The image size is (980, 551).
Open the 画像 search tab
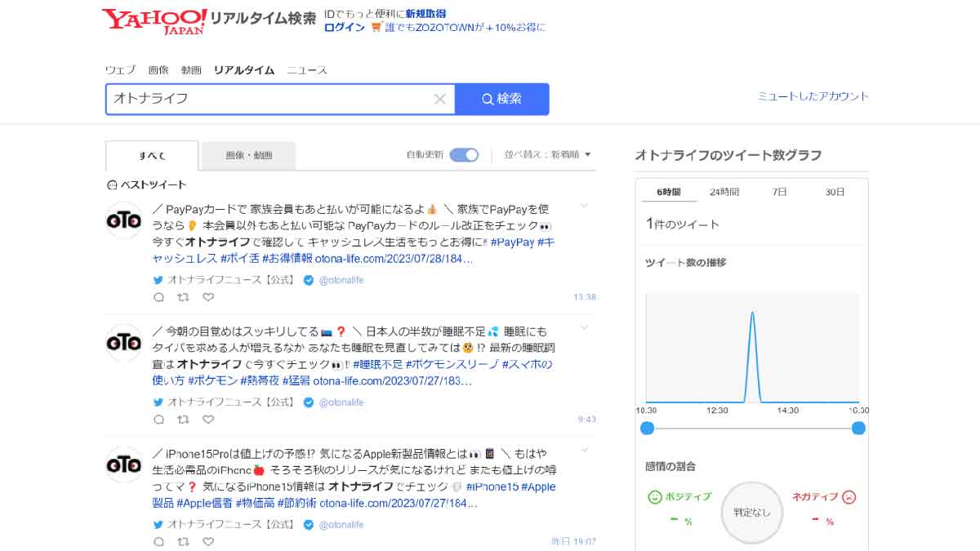click(x=158, y=70)
